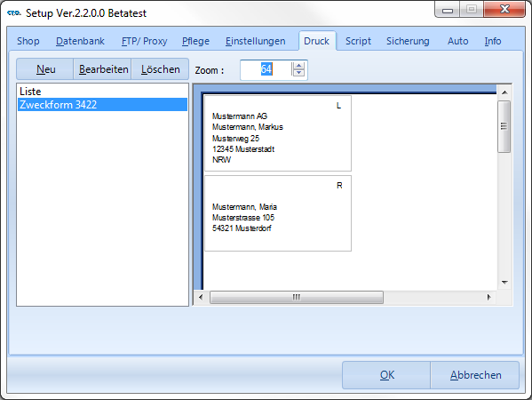Click into the Zoom value field
The width and height of the screenshot is (532, 400).
266,69
